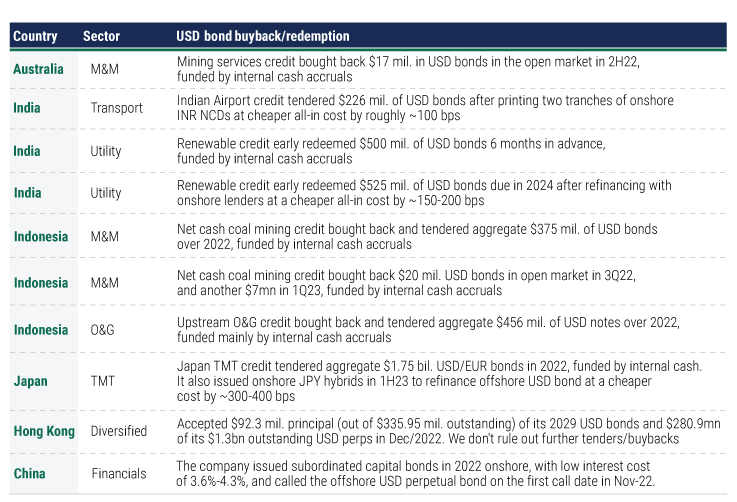Select the Indian Airport credit description
The image size is (737, 502).
pos(424,108)
